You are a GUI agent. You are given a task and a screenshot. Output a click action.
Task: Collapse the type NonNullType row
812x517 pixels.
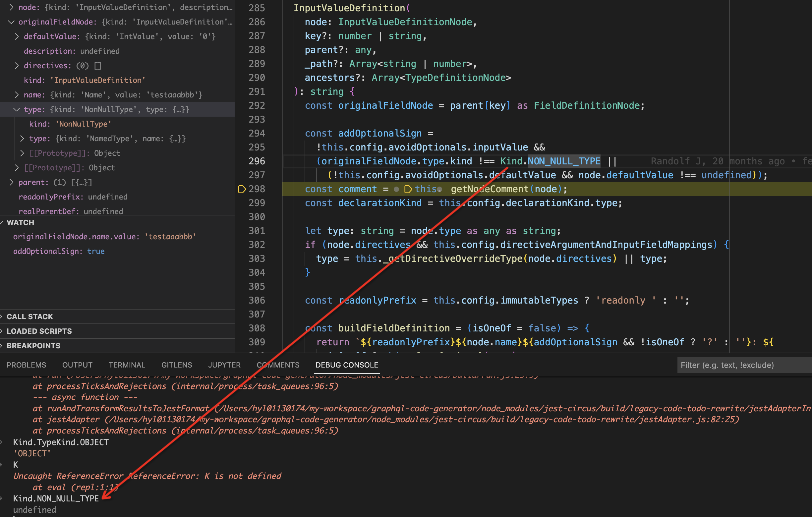(17, 109)
